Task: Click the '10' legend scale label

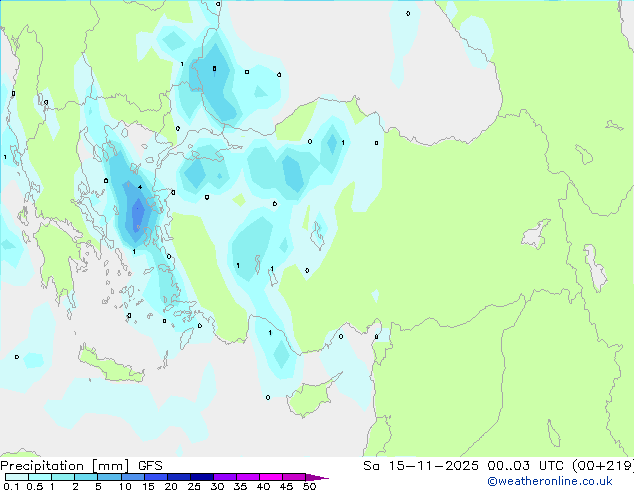Action: click(x=125, y=486)
